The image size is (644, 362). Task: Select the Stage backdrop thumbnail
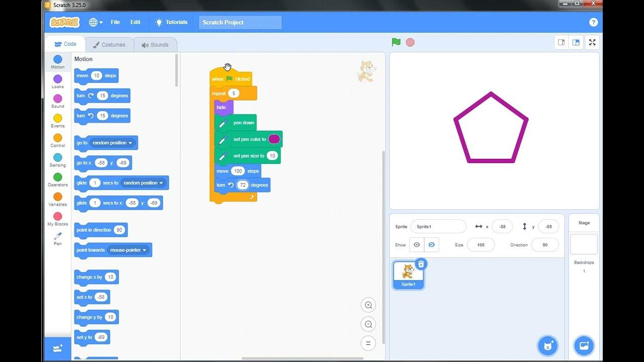click(584, 244)
